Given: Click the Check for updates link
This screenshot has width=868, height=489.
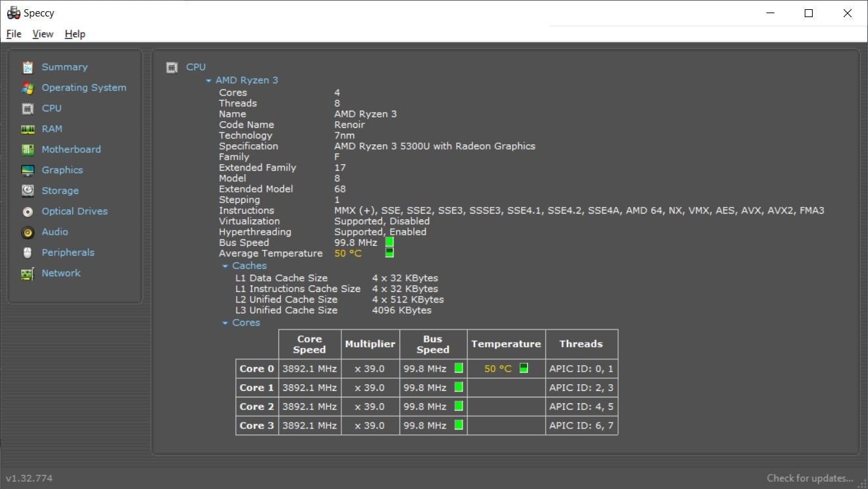Looking at the screenshot, I should click(810, 478).
